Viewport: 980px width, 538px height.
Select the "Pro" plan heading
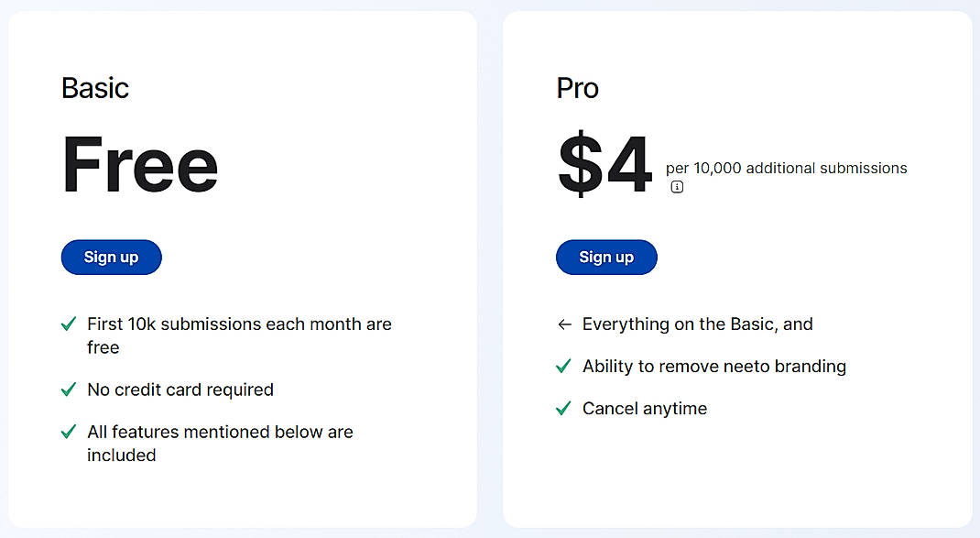577,88
